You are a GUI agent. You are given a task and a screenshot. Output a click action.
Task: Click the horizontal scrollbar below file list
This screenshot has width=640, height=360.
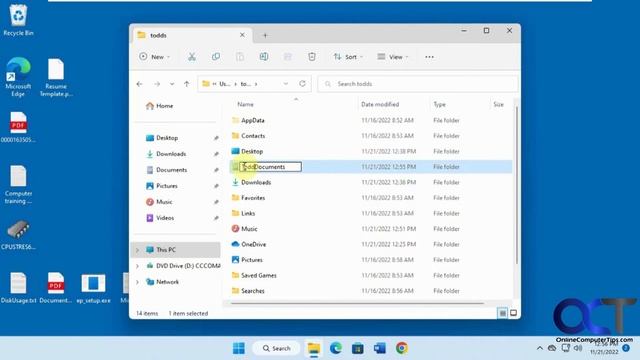point(357,303)
